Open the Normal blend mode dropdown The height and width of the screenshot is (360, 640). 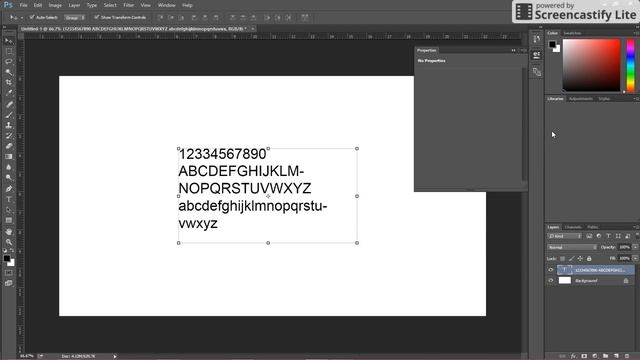click(x=572, y=247)
